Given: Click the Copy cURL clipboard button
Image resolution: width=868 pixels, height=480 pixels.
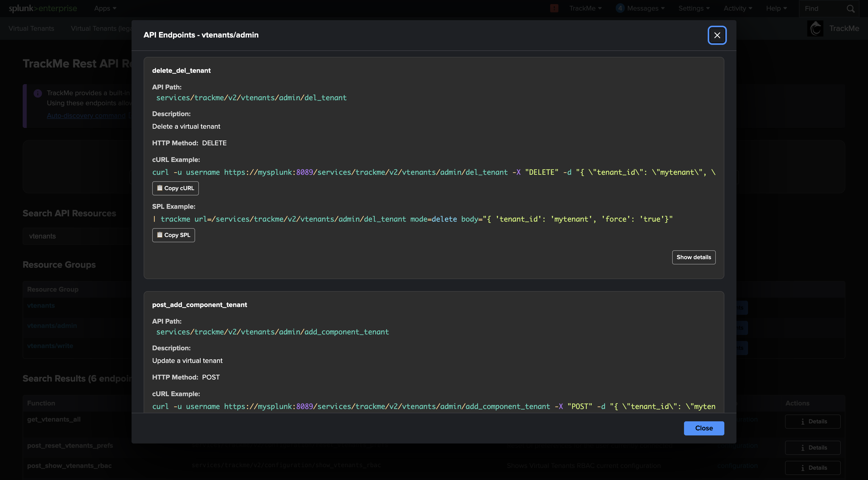Looking at the screenshot, I should point(175,188).
